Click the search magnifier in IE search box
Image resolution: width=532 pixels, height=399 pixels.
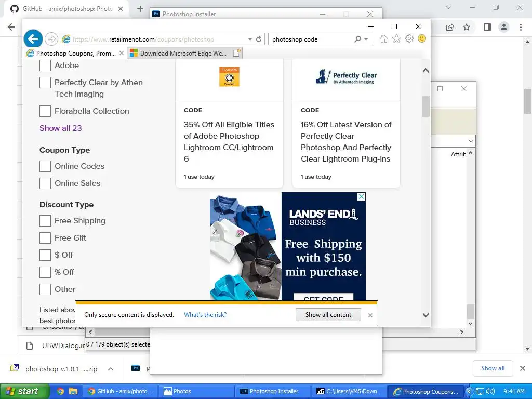[x=357, y=39]
